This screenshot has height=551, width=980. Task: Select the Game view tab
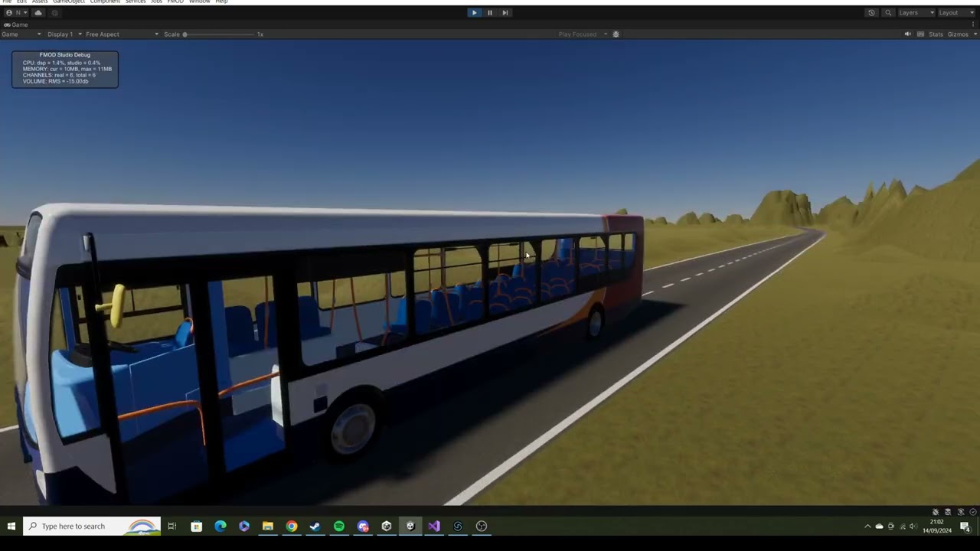[16, 24]
